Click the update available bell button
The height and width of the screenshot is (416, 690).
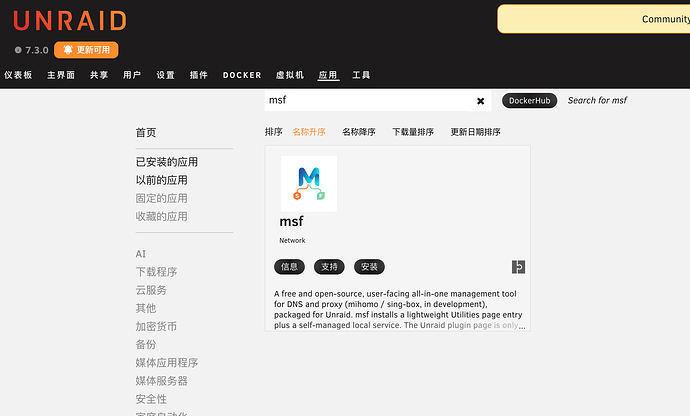pyautogui.click(x=86, y=50)
